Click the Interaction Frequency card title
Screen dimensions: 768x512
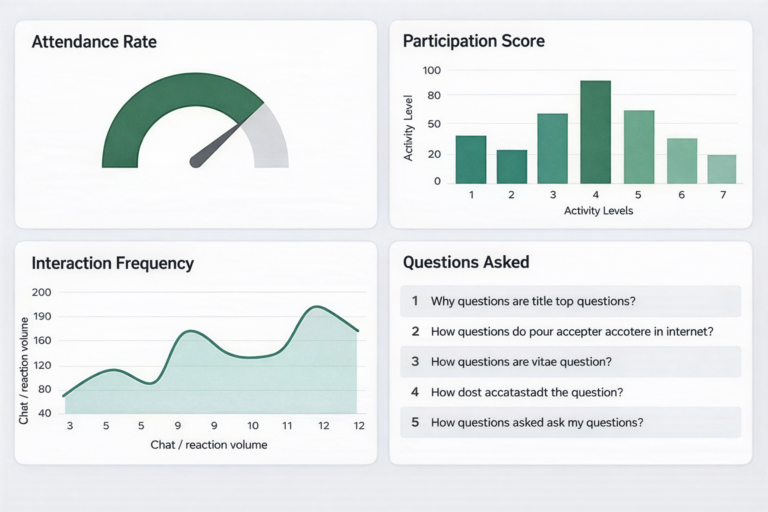coord(113,263)
